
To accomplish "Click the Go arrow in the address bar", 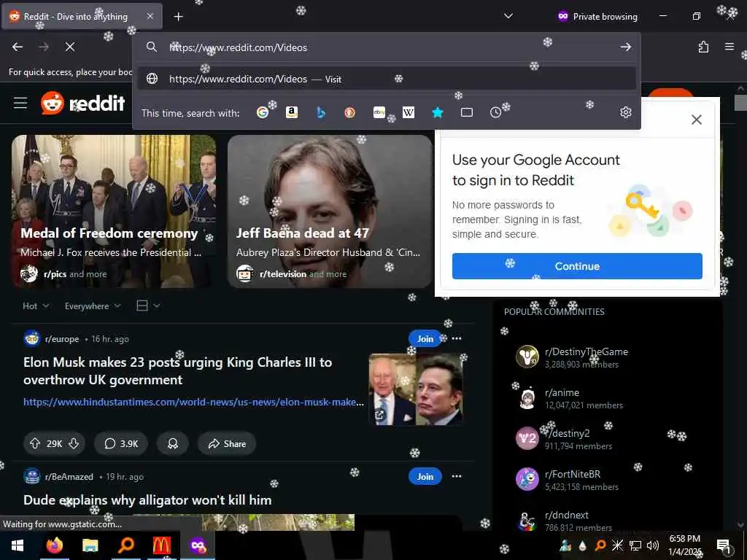I will tap(625, 47).
